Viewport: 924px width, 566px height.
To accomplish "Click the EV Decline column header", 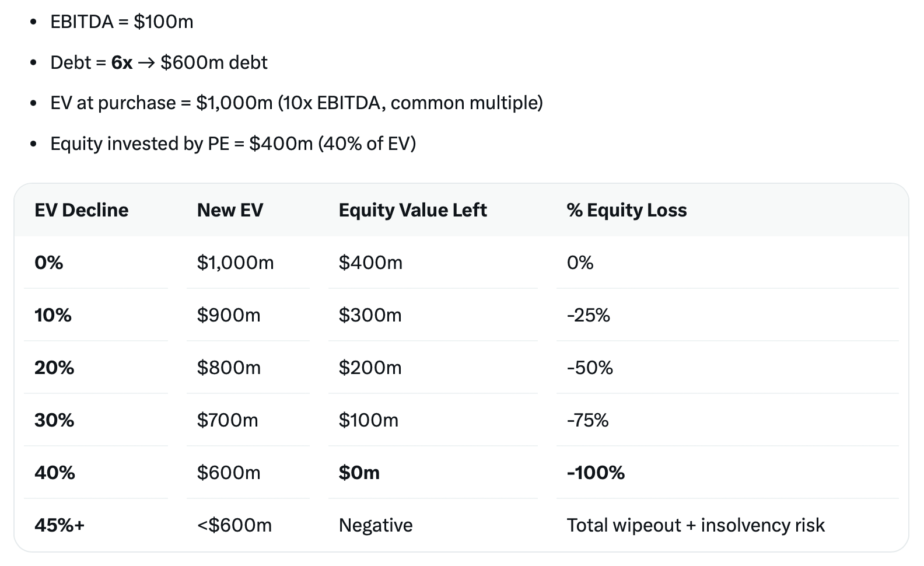I will tap(81, 210).
